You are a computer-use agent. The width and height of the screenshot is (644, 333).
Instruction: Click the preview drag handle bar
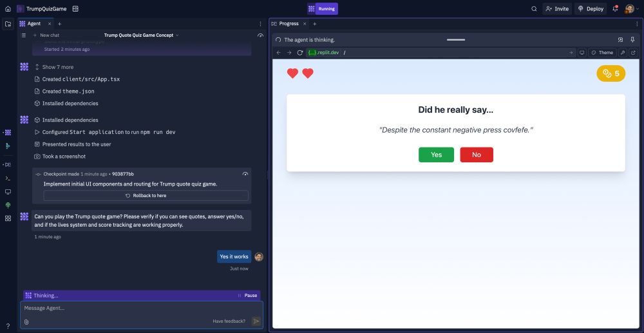[x=456, y=40]
